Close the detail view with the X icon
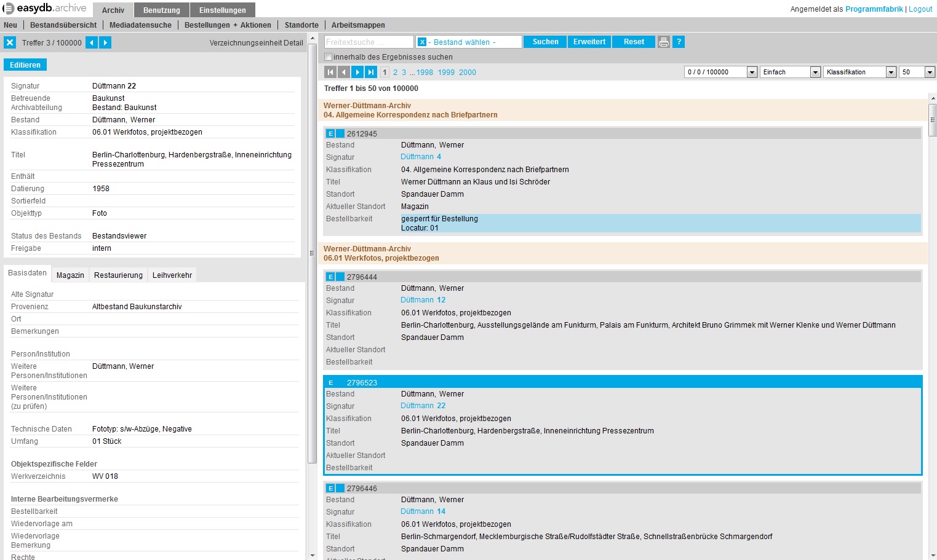937x560 pixels. (x=10, y=42)
